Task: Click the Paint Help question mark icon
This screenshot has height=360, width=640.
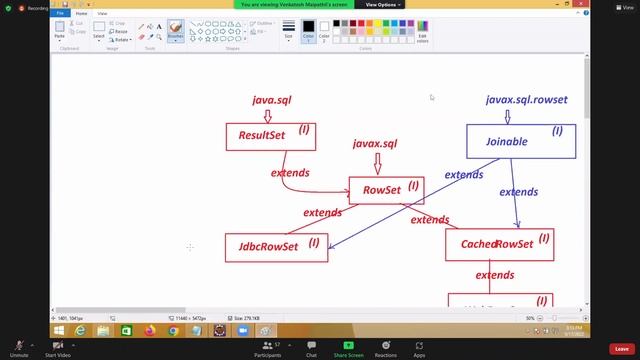Action: pos(586,13)
